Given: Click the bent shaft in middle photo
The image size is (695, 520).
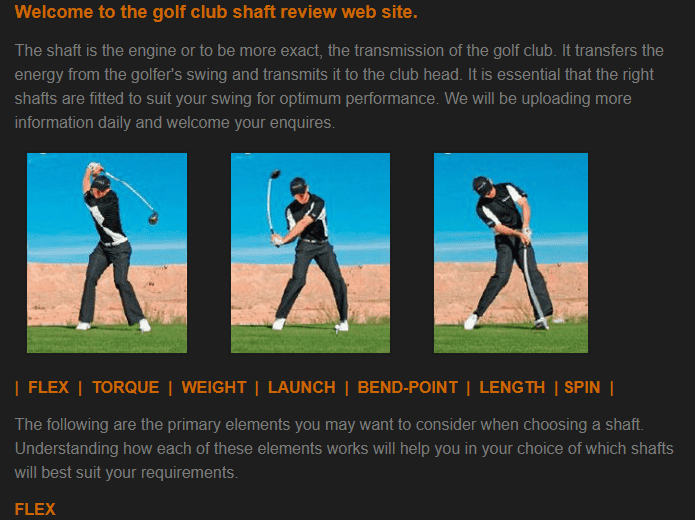Looking at the screenshot, I should tap(269, 204).
